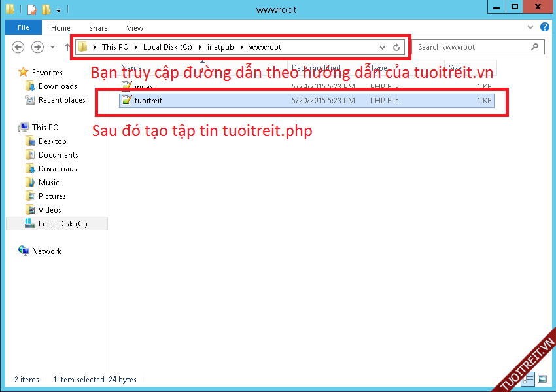
Task: Open Customize Quick Access Toolbar dropdown
Action: click(58, 10)
